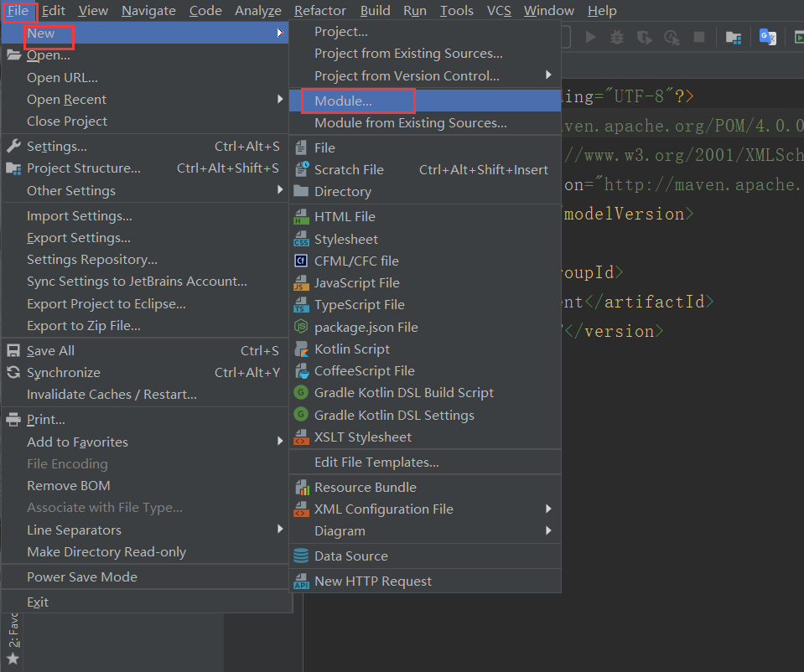This screenshot has height=672, width=804.
Task: Click the Kotlin Script icon
Action: (302, 349)
